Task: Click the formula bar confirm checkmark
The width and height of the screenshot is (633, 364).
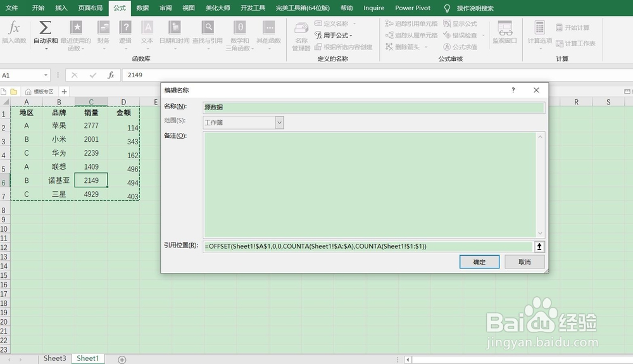Action: pos(93,75)
